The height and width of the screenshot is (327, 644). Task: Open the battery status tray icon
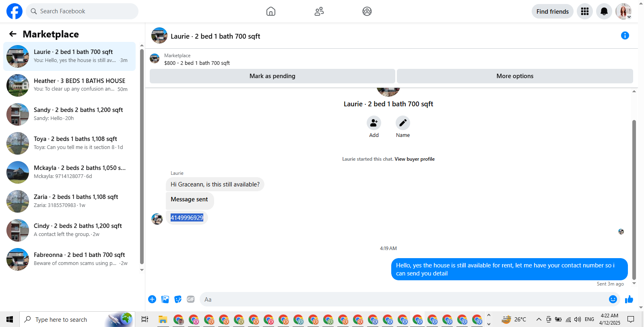[558, 319]
